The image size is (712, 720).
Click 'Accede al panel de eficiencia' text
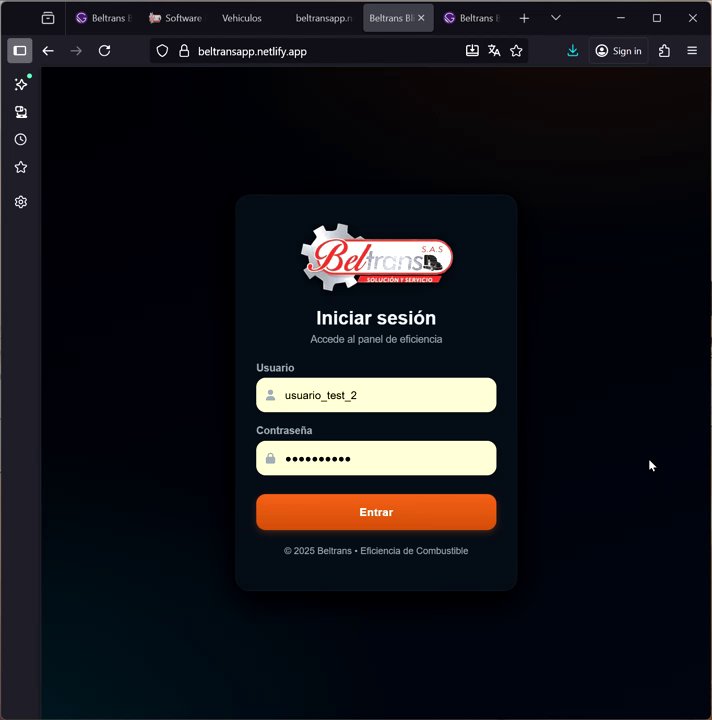tap(376, 339)
